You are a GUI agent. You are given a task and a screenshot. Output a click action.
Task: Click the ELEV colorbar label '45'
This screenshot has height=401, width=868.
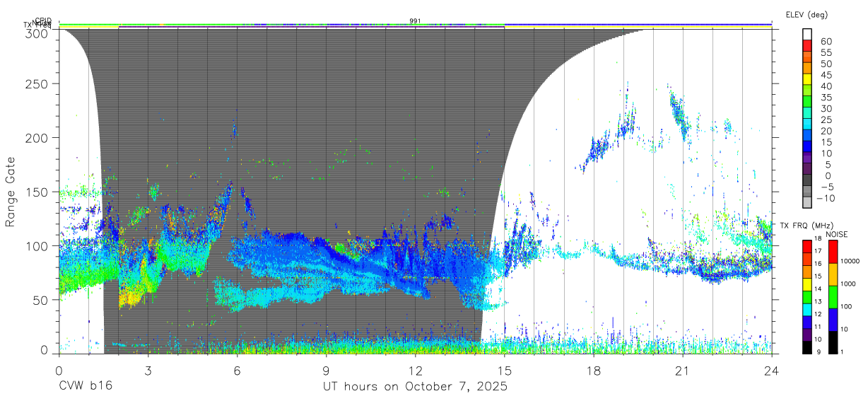(826, 74)
